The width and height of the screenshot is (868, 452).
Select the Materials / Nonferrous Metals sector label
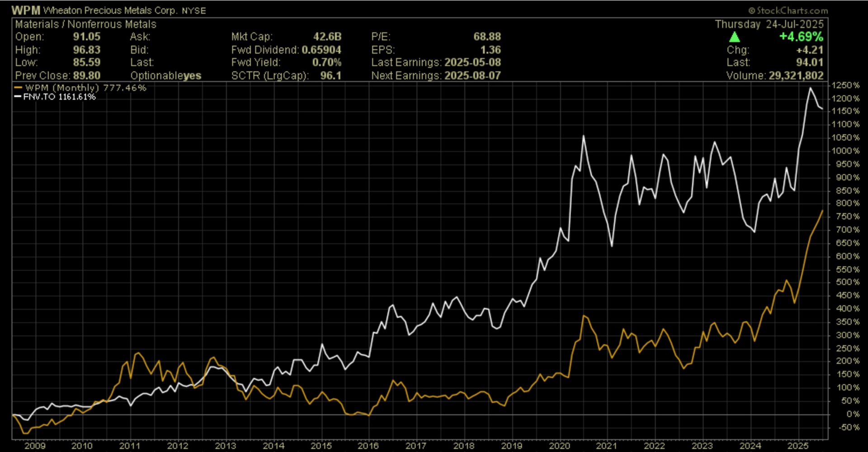tap(86, 24)
